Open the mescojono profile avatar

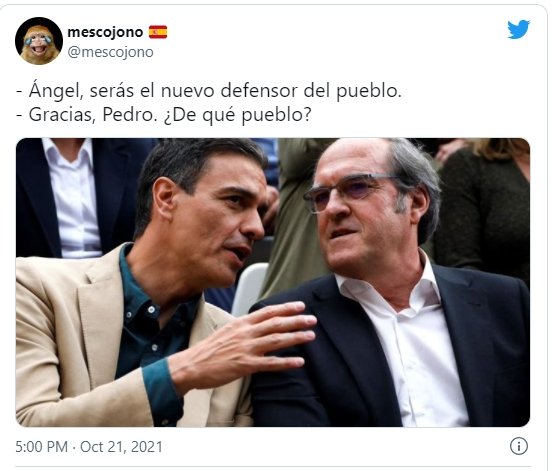(x=39, y=41)
